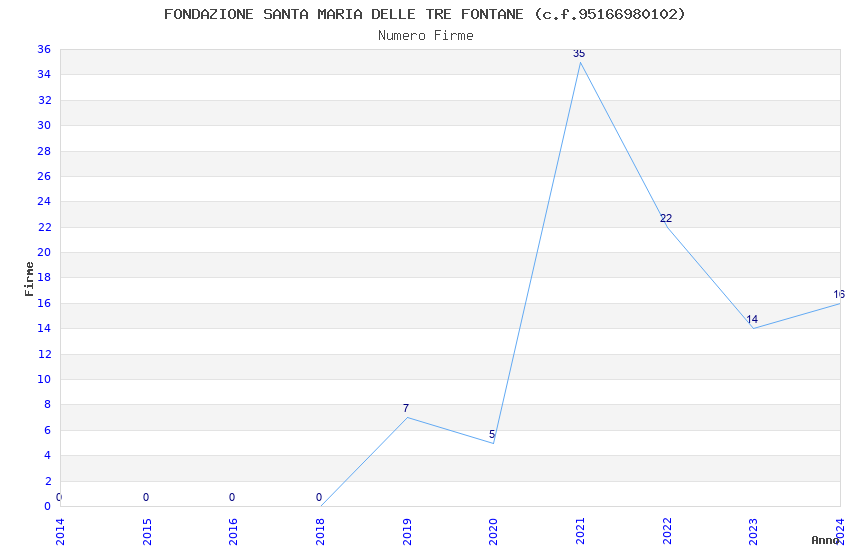Click the y-axis tick label 34
The width and height of the screenshot is (850, 550).
[x=44, y=74]
